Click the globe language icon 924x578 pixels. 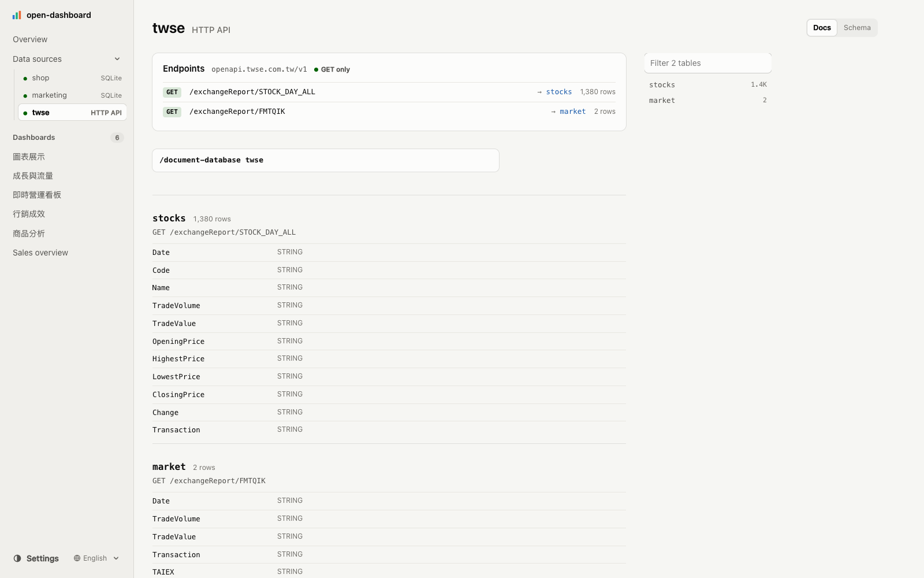[x=77, y=558]
